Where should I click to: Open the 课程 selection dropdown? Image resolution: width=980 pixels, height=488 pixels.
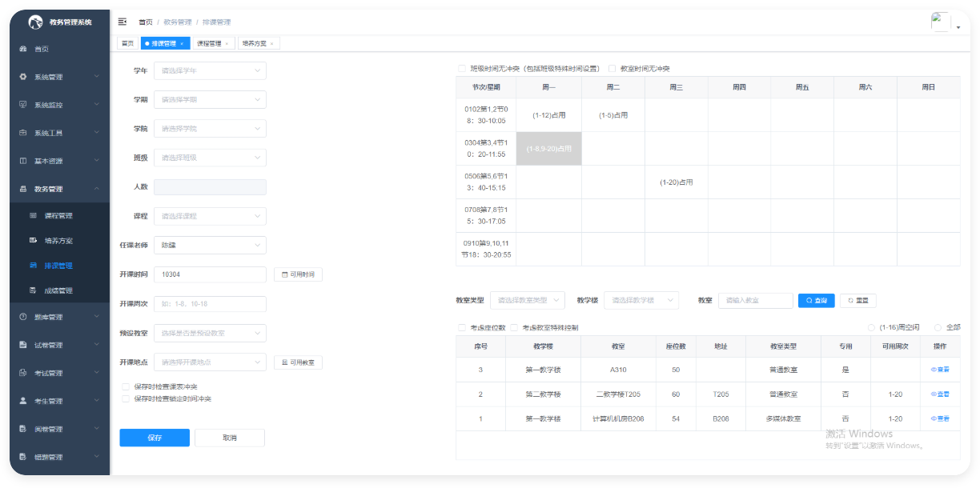click(x=210, y=216)
